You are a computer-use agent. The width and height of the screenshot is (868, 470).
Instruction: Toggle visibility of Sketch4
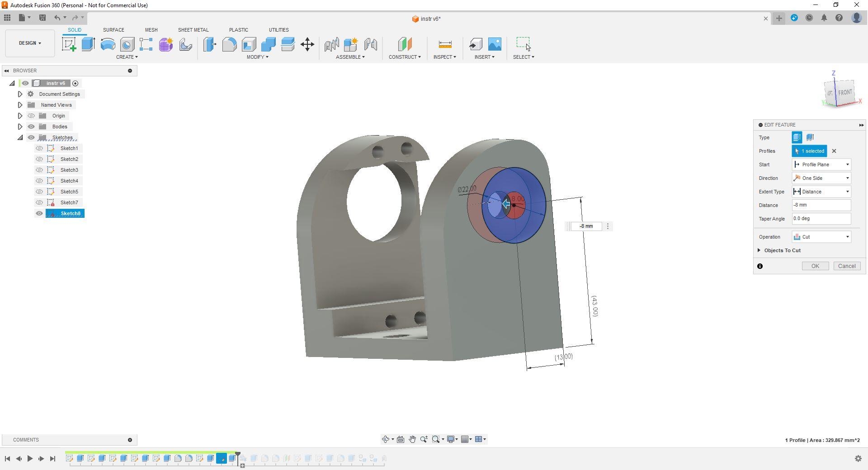point(39,181)
